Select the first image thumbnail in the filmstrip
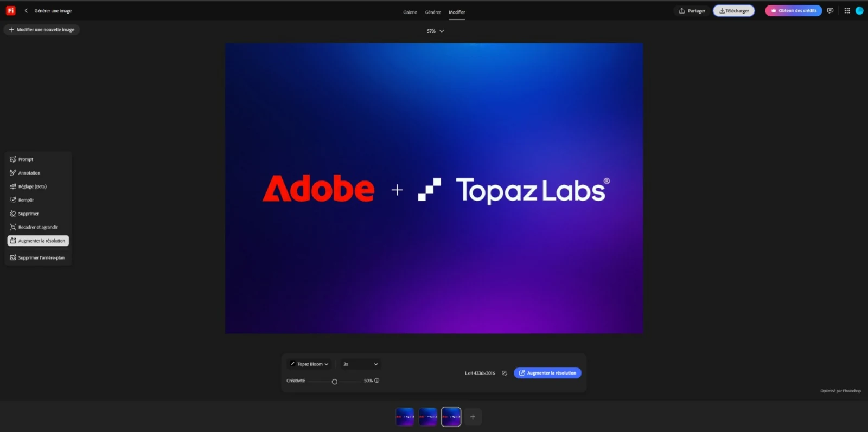The height and width of the screenshot is (432, 868). click(405, 417)
